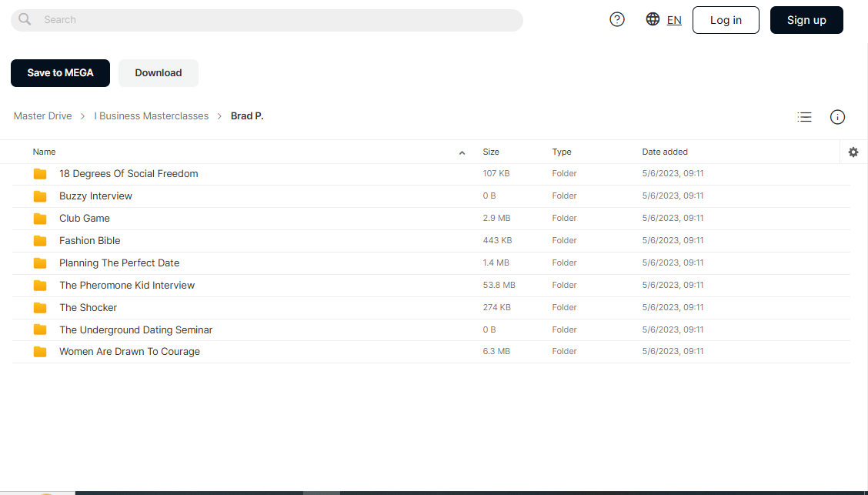
Task: Click the Brad P. breadcrumb
Action: (247, 115)
